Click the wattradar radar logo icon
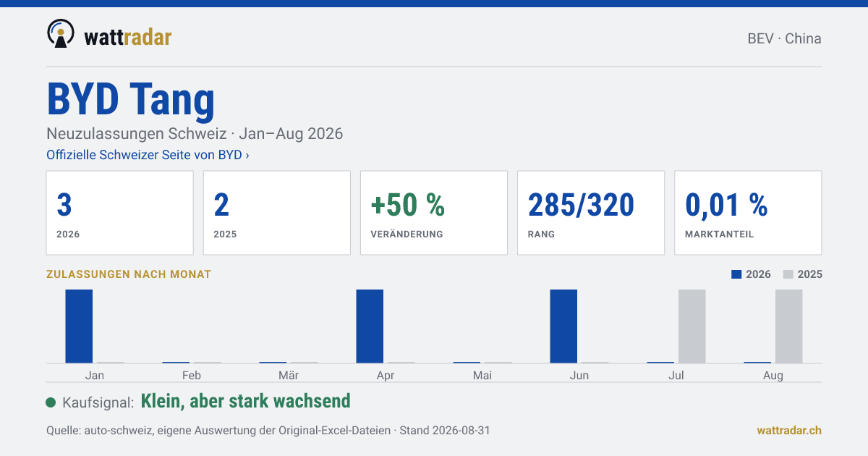Viewport: 868px width, 456px height. (x=61, y=34)
